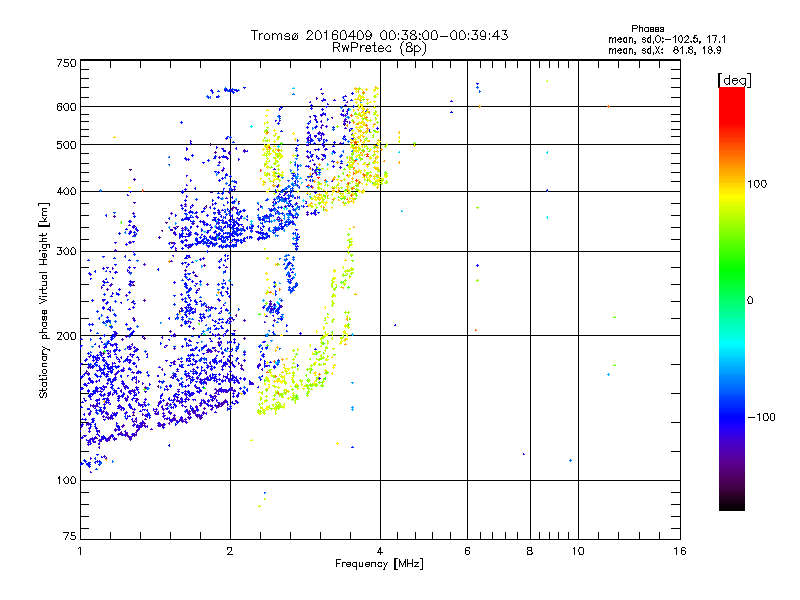
Task: Click the 600 height axis tick label
Action: pos(66,107)
